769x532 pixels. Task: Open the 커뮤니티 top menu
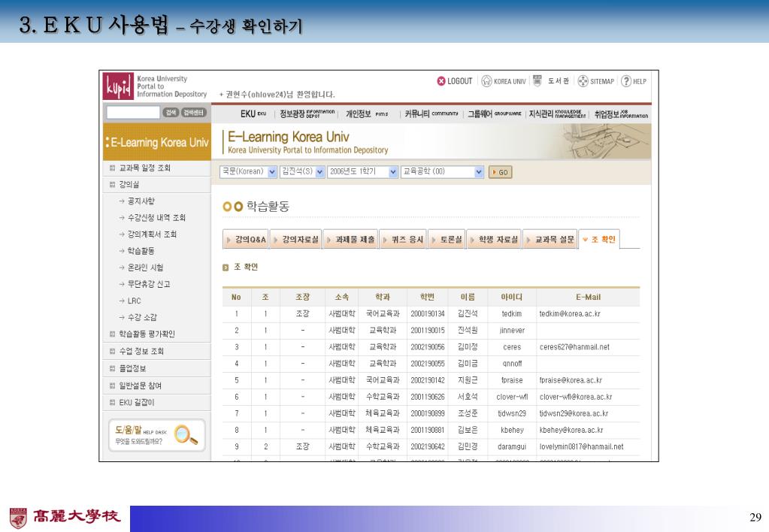[431, 113]
